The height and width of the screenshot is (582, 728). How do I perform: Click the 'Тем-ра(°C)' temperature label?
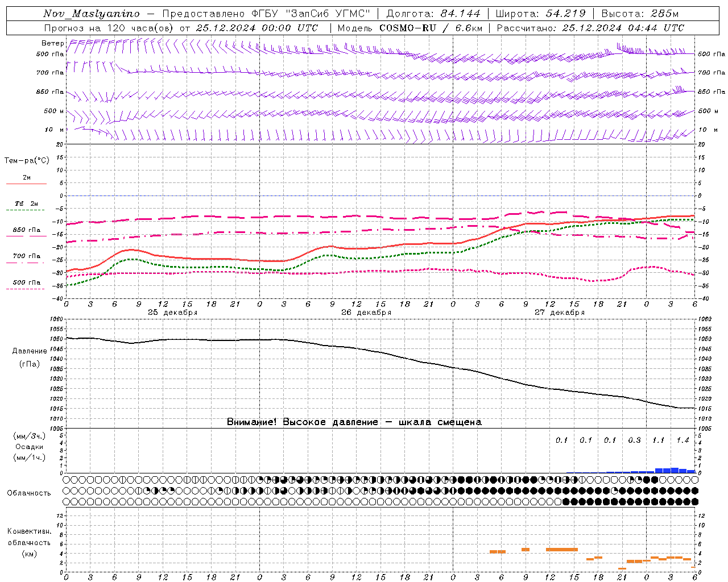(27, 161)
